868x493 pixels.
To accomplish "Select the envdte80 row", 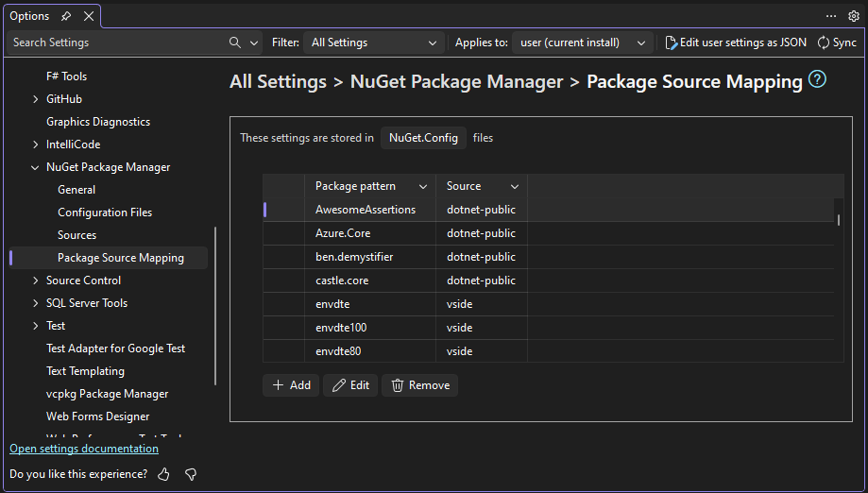I will [549, 350].
